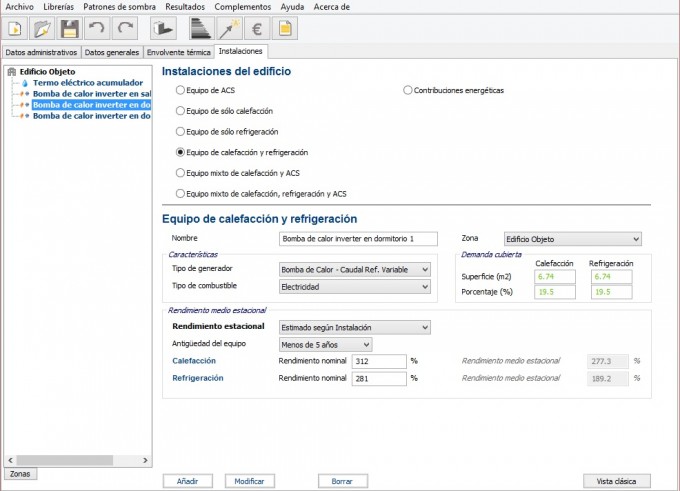
Task: Open the Resultados menu
Action: click(x=184, y=6)
